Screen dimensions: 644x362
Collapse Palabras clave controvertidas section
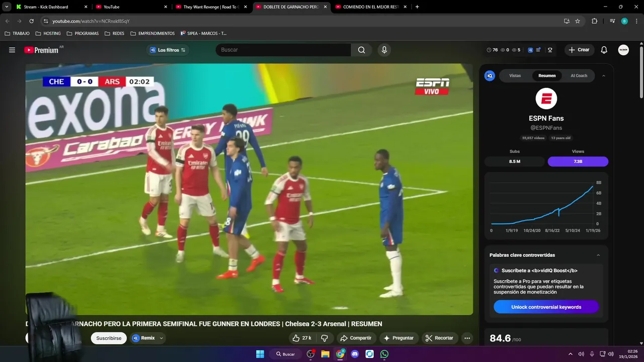point(598,255)
